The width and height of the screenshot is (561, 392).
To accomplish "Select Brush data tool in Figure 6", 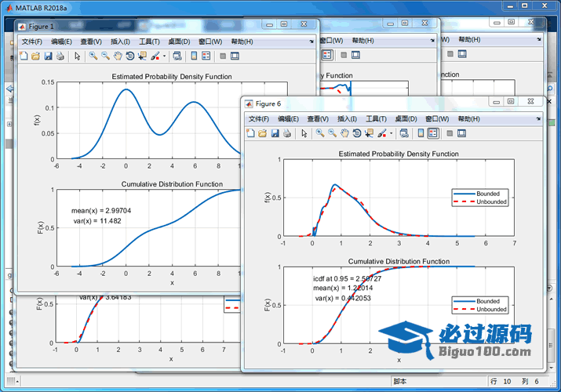I will [x=382, y=133].
